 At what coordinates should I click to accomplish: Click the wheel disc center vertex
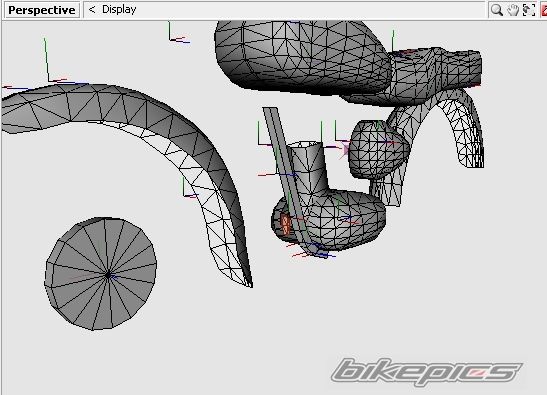tap(108, 275)
